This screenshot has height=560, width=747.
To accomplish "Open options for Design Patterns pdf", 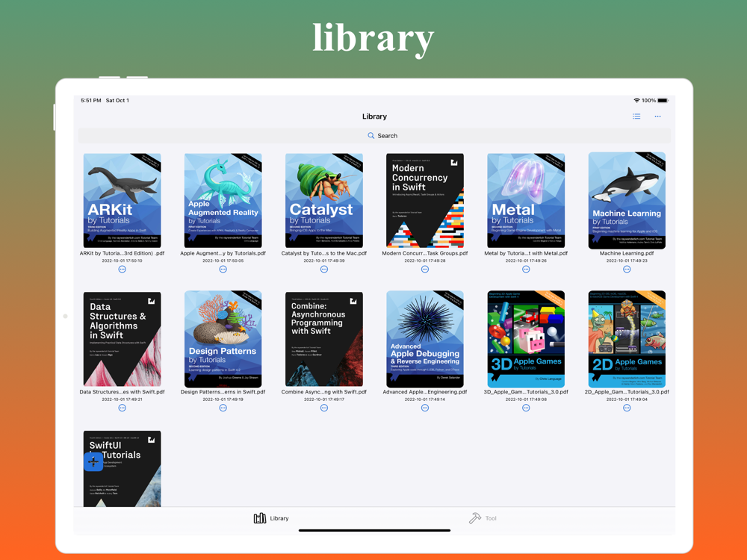I will 223,408.
